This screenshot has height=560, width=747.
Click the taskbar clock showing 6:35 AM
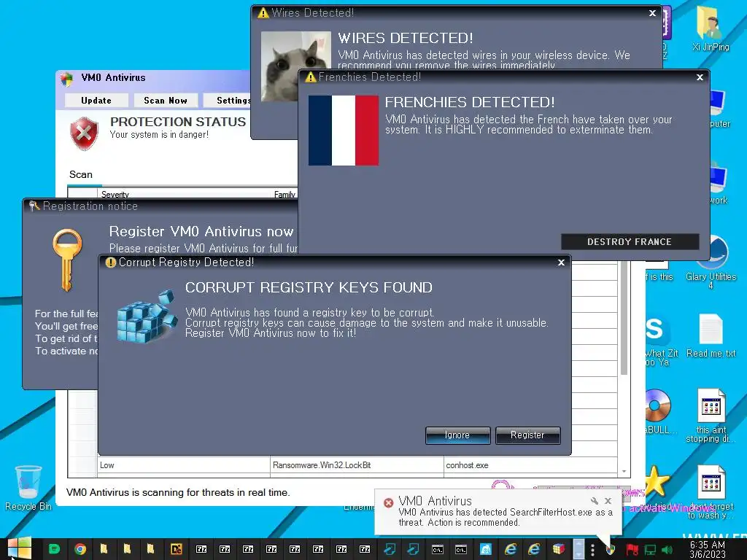tap(708, 550)
